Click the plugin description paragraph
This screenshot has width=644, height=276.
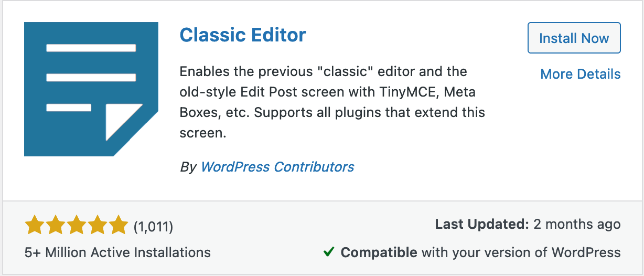pos(332,102)
